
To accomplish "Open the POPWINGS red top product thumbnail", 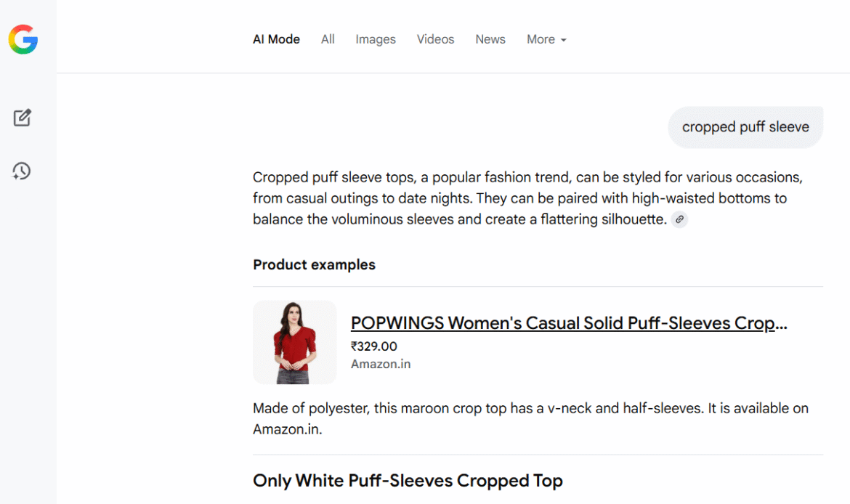I will click(294, 342).
